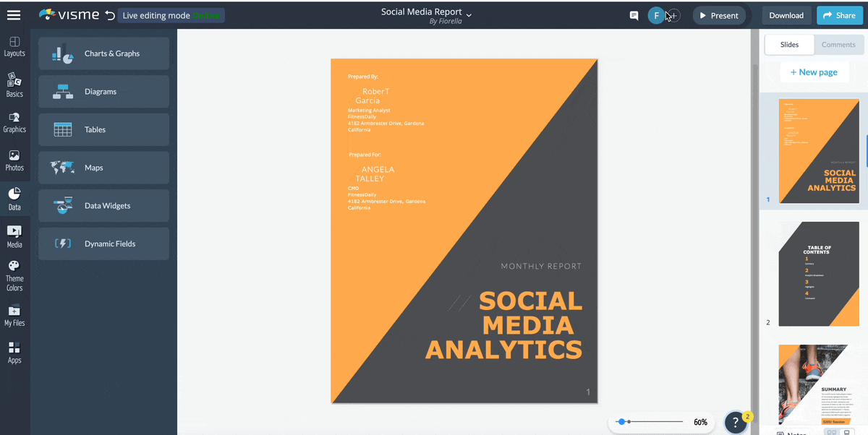Open Theme Colors in sidebar
The height and width of the screenshot is (435, 868).
coord(14,276)
